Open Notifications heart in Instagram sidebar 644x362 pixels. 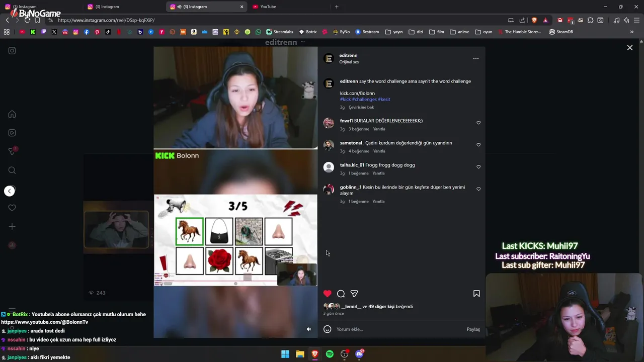12,208
